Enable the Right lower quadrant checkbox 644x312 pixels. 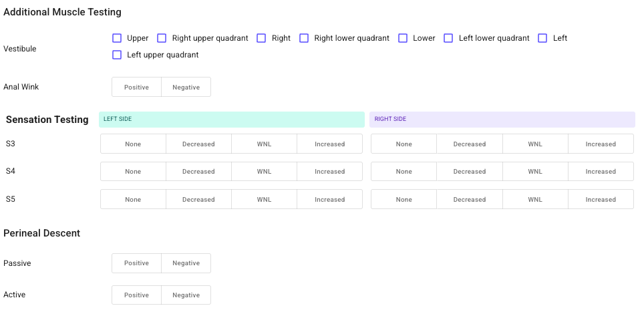point(304,38)
